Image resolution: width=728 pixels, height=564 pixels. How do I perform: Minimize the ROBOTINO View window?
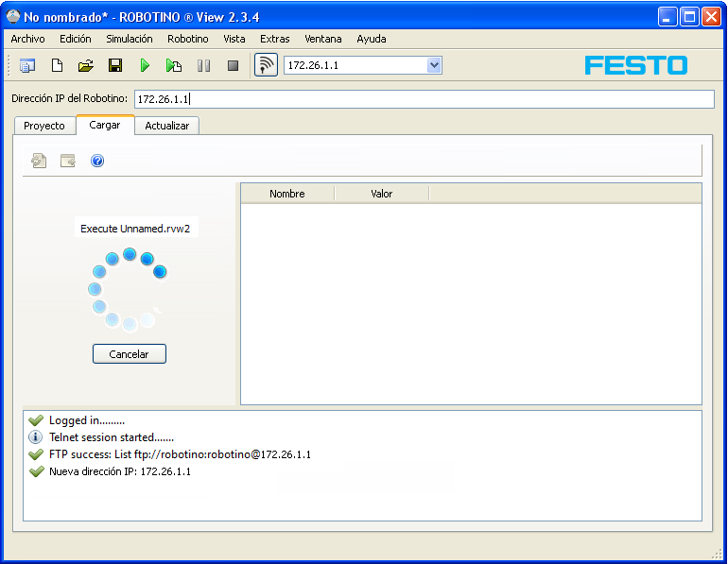(667, 17)
